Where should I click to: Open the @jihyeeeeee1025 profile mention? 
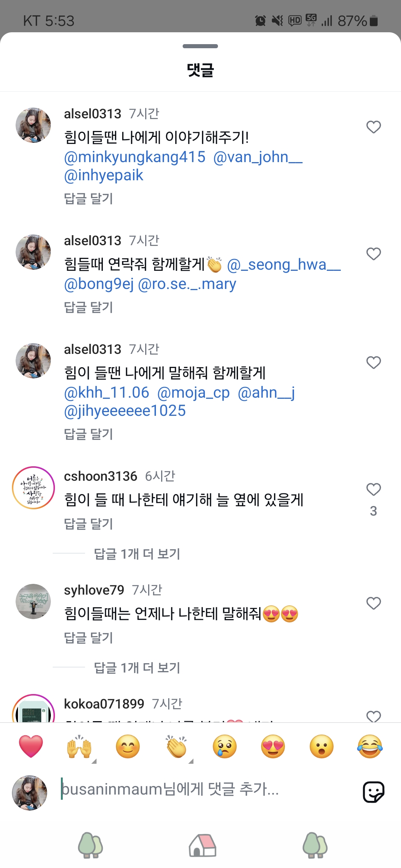[x=125, y=411]
